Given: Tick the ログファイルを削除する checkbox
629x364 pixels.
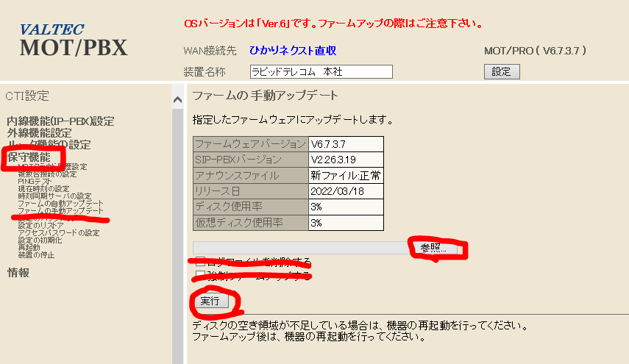Looking at the screenshot, I should point(200,261).
